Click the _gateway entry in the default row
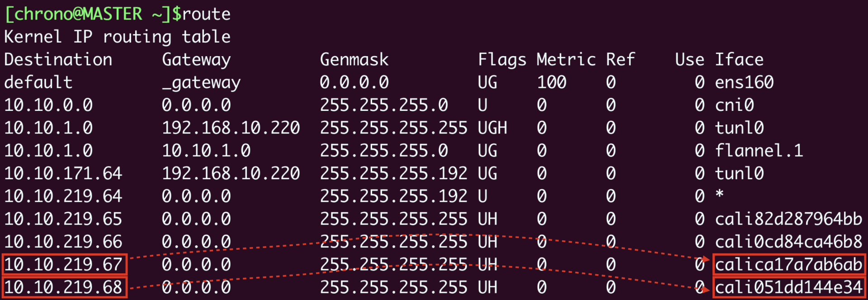 tap(201, 83)
